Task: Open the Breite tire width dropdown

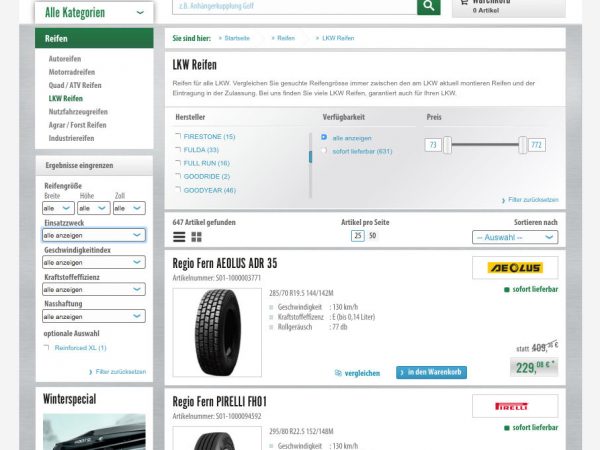Action: 58,208
